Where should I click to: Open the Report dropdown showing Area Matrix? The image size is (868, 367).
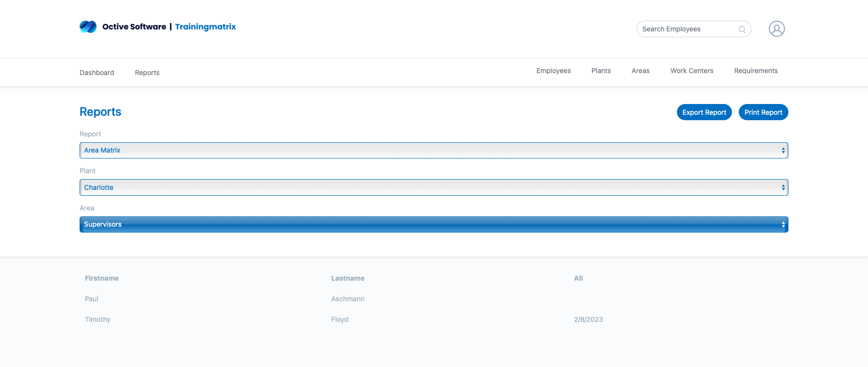coord(433,151)
